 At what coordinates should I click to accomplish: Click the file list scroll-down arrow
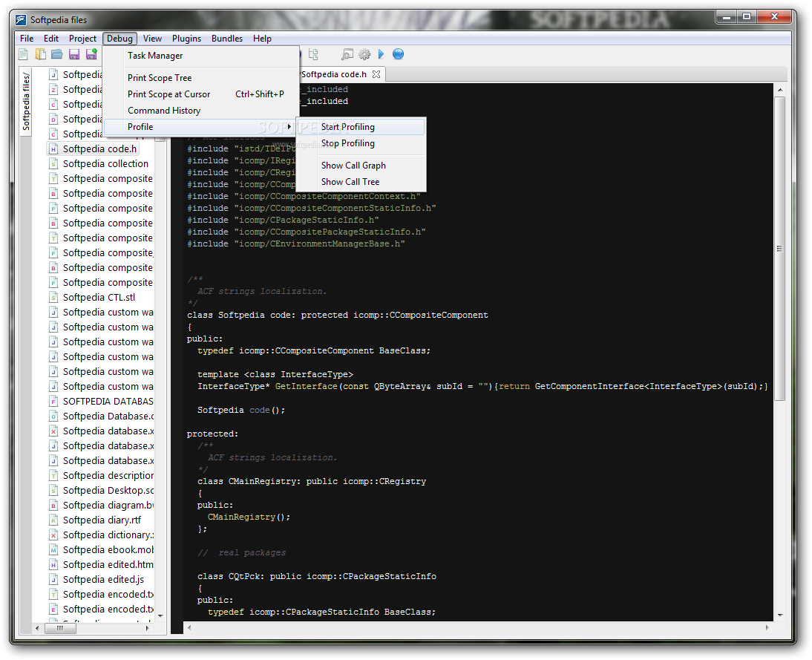(160, 615)
